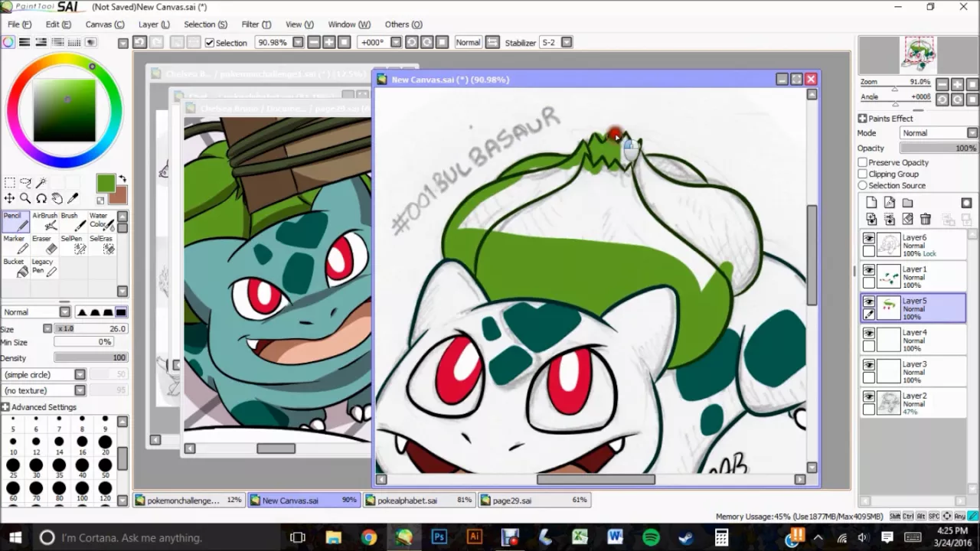
Task: Click the green foreground color swatch
Action: click(x=106, y=183)
